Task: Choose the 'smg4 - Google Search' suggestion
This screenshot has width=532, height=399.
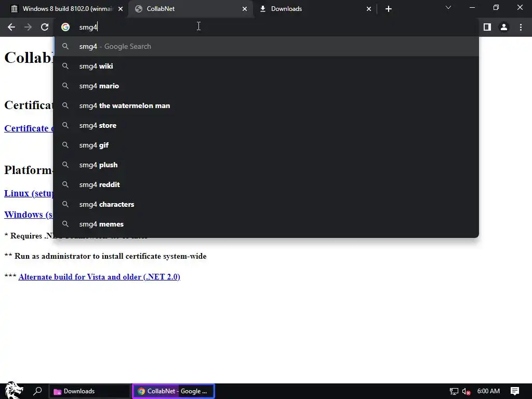Action: tap(267, 46)
